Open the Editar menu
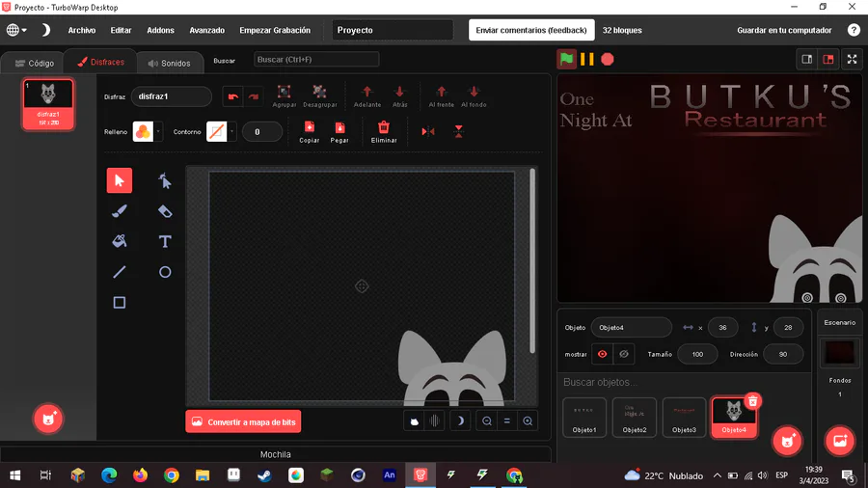The width and height of the screenshot is (868, 488). coord(121,31)
